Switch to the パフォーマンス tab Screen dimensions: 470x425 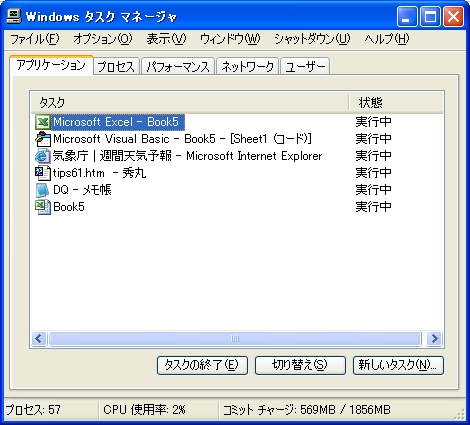pyautogui.click(x=178, y=66)
